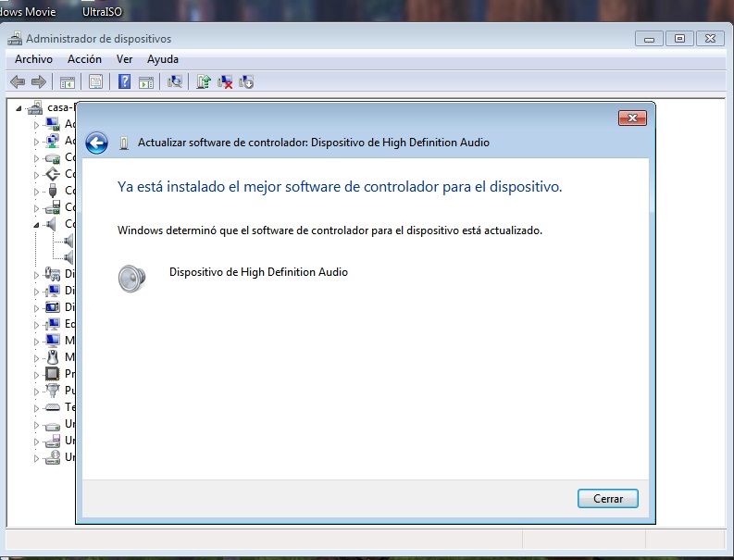This screenshot has width=734, height=560.
Task: Click the Uninstall device red X toolbar icon
Action: pos(225,82)
